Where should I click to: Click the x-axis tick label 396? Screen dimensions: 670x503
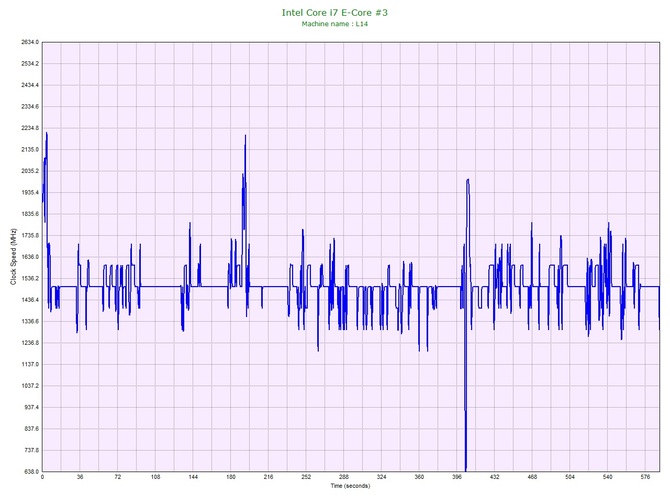[457, 477]
